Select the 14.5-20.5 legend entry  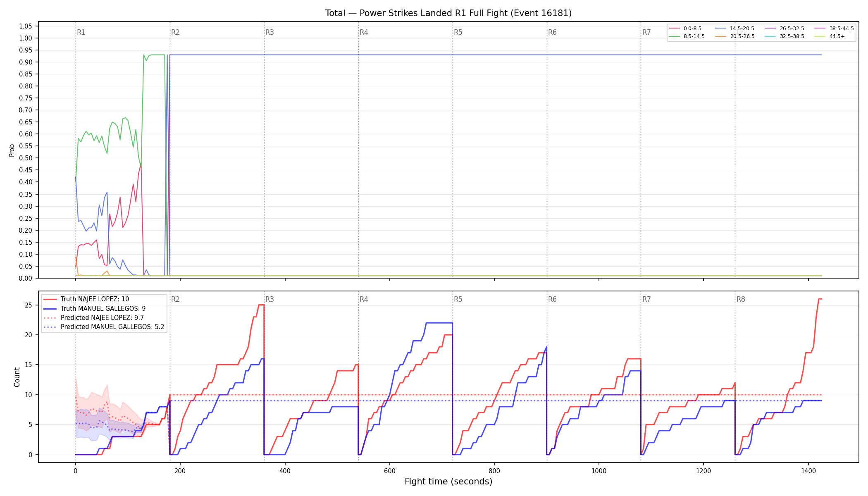tap(734, 29)
